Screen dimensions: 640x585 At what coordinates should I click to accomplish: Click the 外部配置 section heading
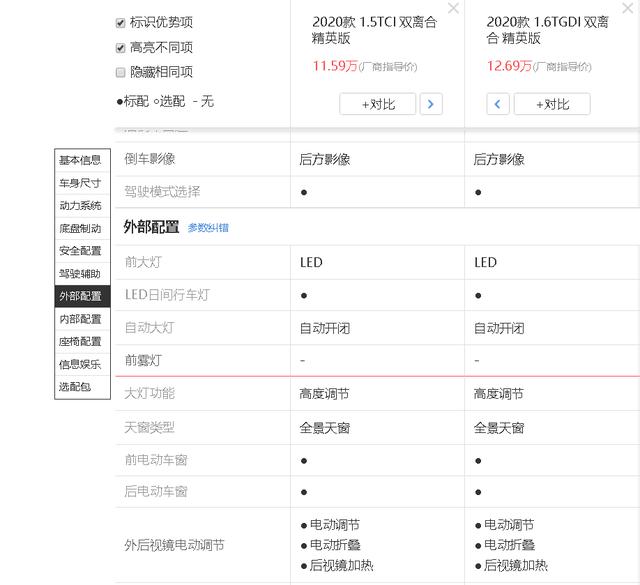click(151, 227)
